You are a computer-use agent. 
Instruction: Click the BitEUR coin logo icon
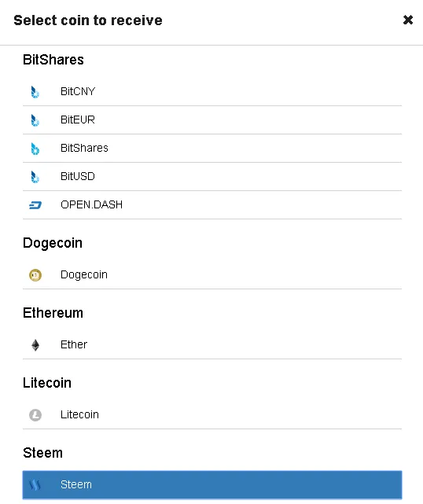click(x=35, y=120)
